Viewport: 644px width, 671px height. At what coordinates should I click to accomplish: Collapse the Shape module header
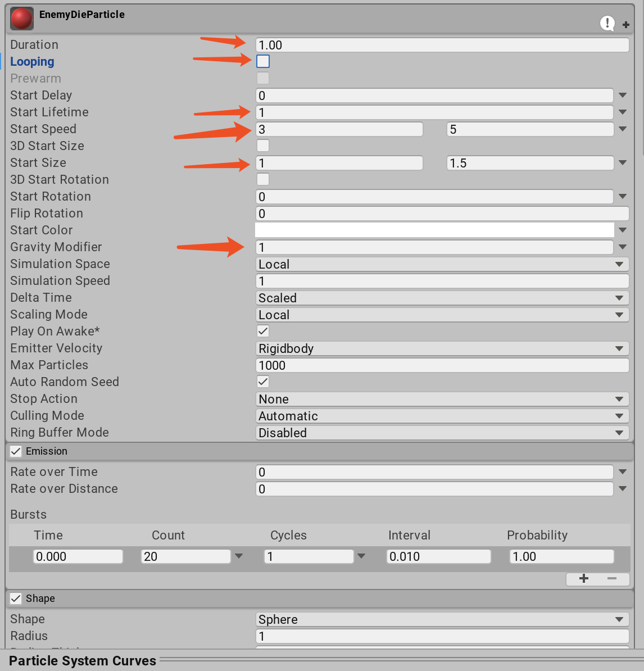[320, 599]
